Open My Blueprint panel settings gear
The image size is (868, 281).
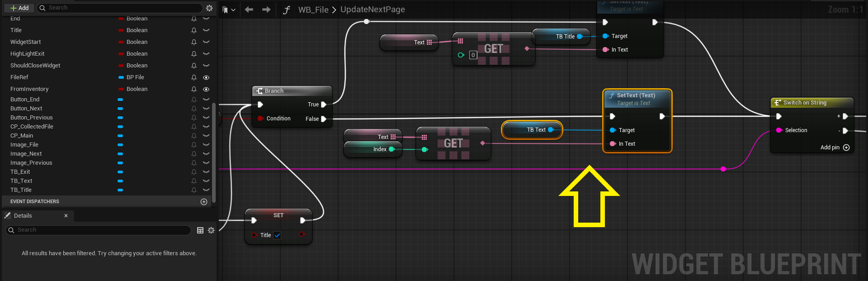pyautogui.click(x=209, y=8)
